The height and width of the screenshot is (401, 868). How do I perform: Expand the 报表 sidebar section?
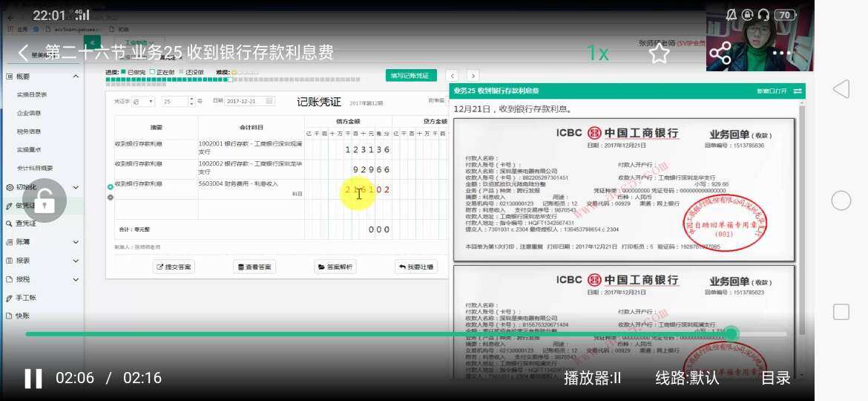[x=76, y=261]
